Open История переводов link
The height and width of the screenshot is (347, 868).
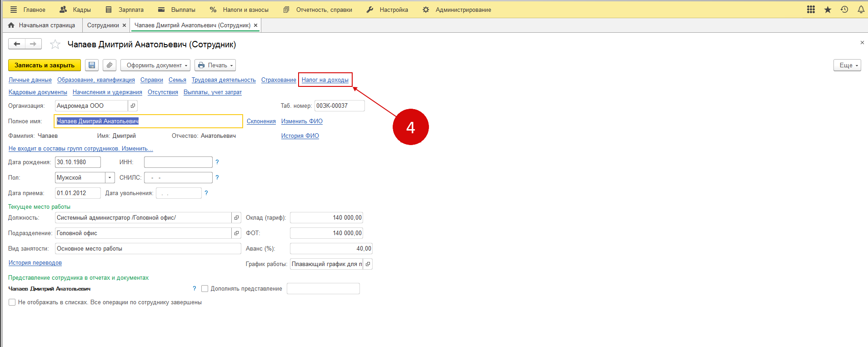coord(35,263)
